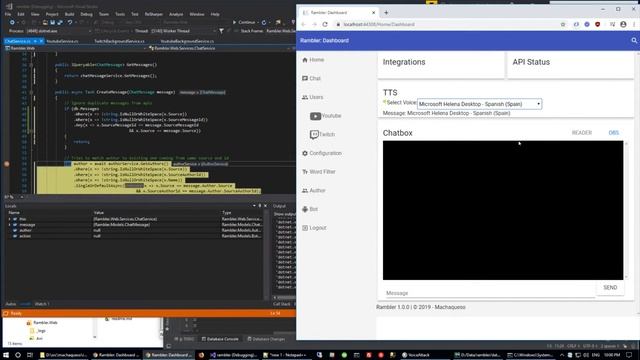Open the browser profile avatar
This screenshot has height=360, width=640.
coord(623,24)
